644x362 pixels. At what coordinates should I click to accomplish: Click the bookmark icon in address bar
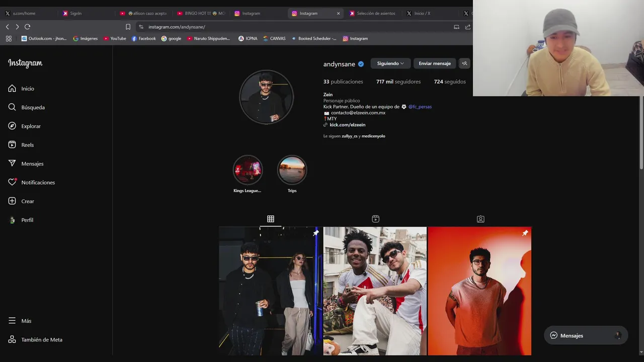click(128, 27)
